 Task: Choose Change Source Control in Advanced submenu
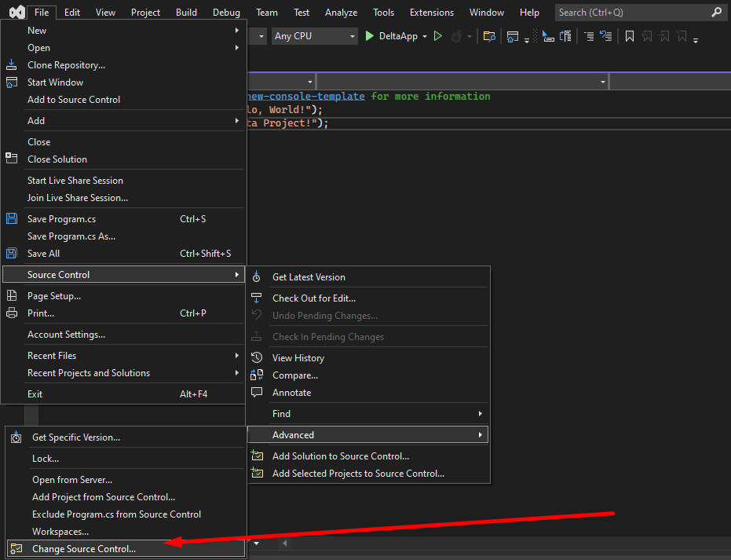coord(84,549)
